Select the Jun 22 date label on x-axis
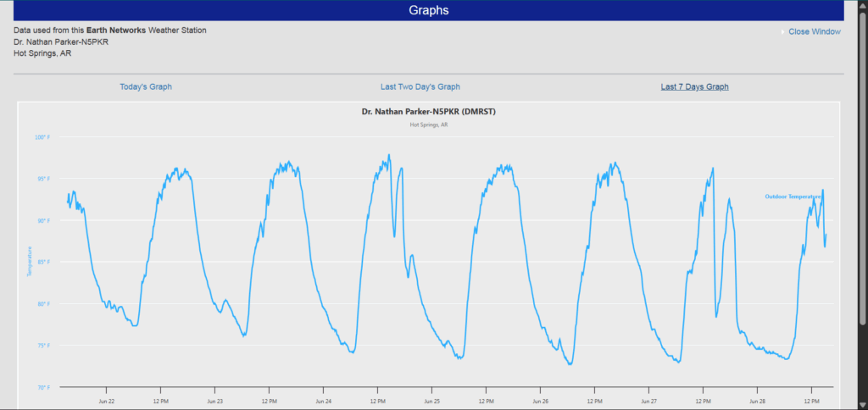The image size is (868, 410). click(x=107, y=402)
